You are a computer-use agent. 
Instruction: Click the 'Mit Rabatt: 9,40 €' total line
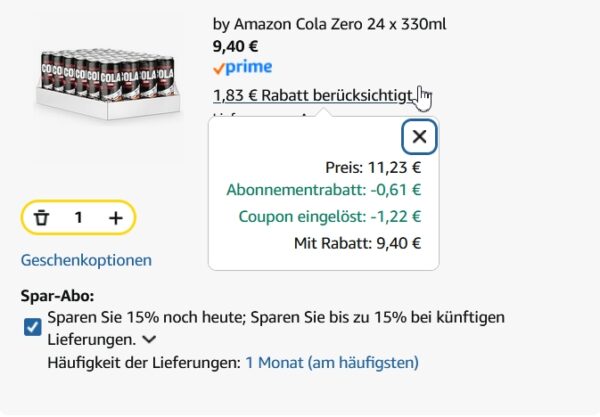coord(357,242)
